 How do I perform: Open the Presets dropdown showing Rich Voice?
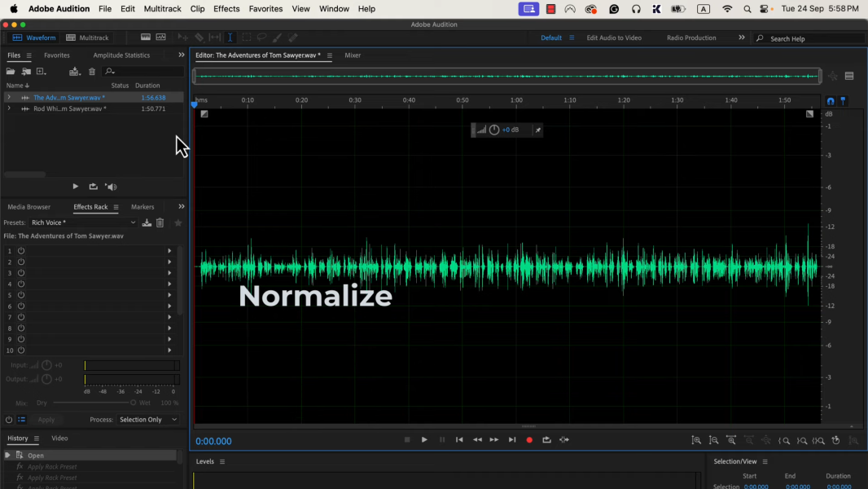(x=84, y=222)
